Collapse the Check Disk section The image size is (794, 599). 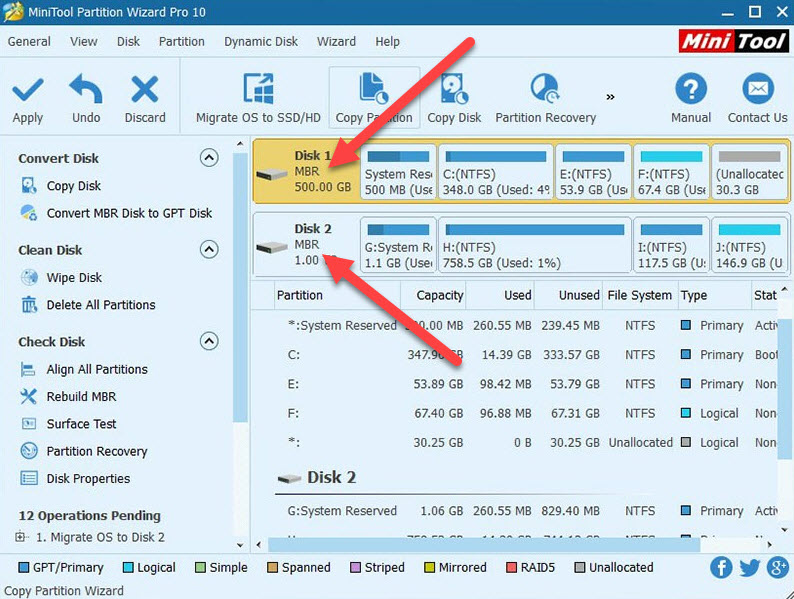[209, 342]
